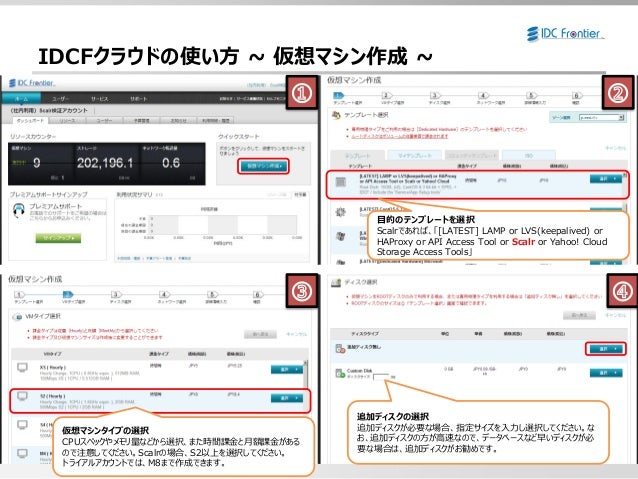The image size is (638, 479).
Task: Select step 6 confirm in the template screen wizard
Action: [x=576, y=96]
